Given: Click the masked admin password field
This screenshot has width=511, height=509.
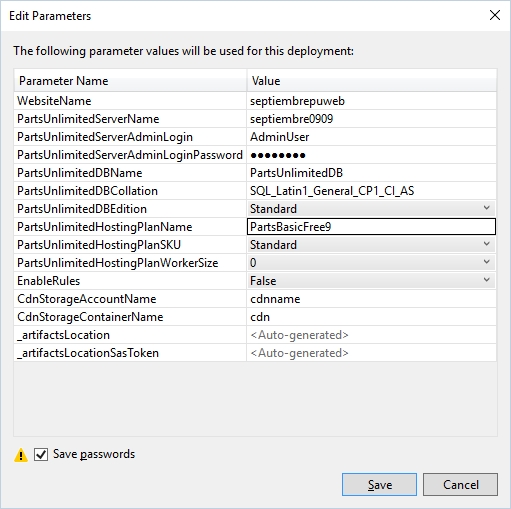Looking at the screenshot, I should pyautogui.click(x=371, y=155).
